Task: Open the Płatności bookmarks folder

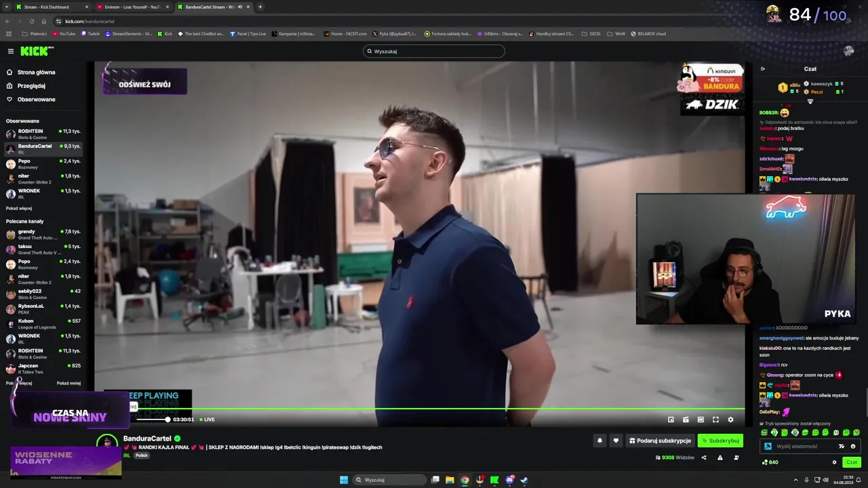Action: tap(35, 33)
